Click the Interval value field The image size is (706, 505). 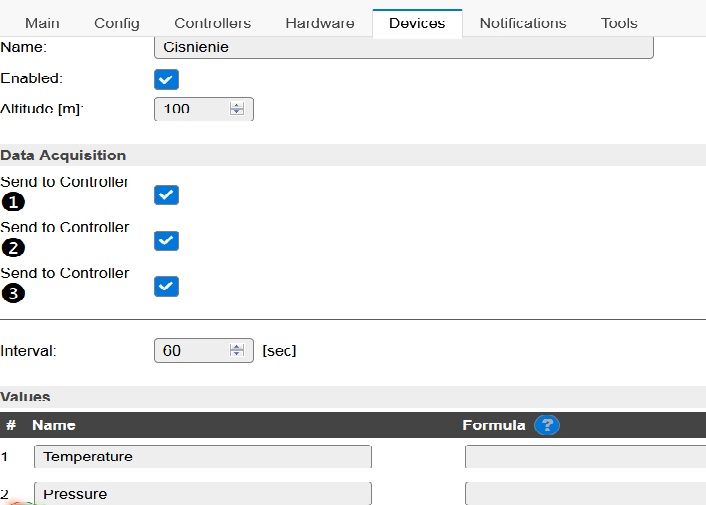(192, 351)
